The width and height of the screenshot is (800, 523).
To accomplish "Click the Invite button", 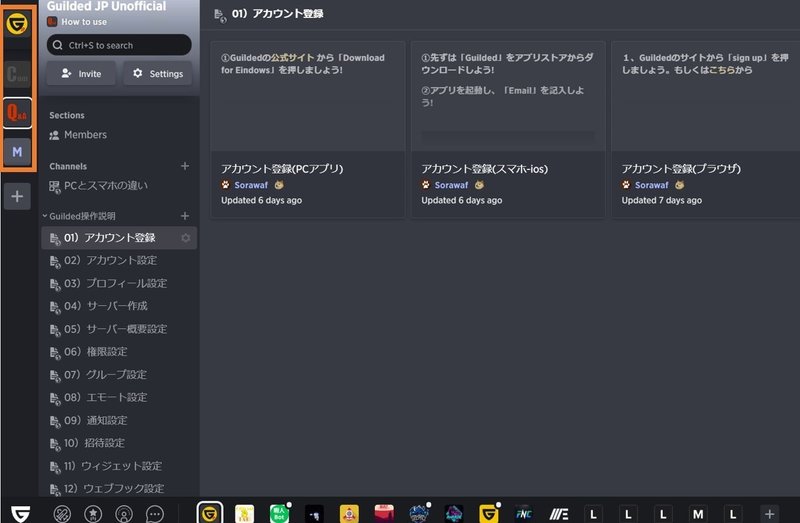I will 81,73.
